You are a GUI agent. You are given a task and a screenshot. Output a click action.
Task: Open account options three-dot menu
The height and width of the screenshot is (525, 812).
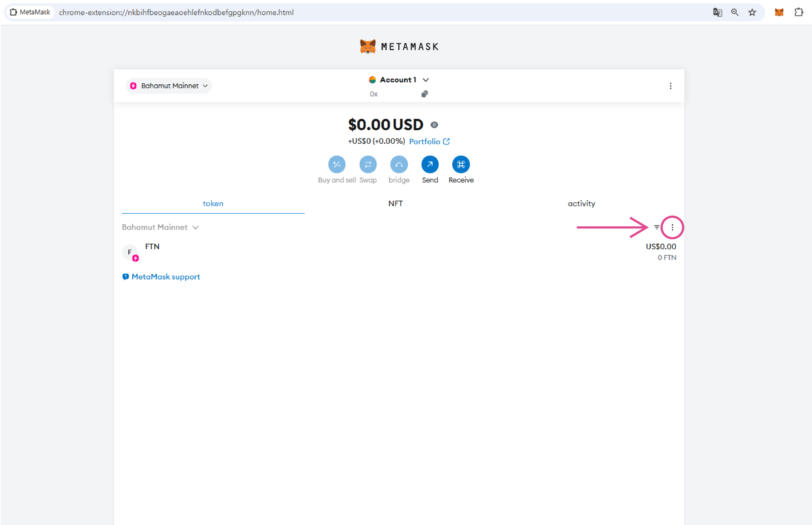[670, 86]
